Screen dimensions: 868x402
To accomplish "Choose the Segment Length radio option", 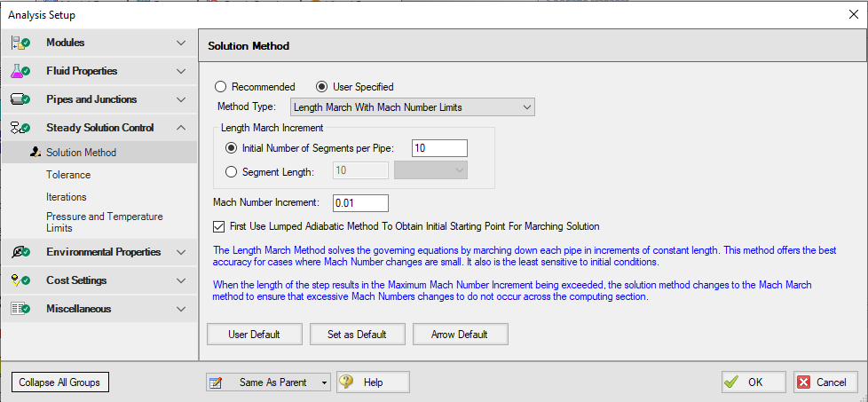I will [x=233, y=170].
